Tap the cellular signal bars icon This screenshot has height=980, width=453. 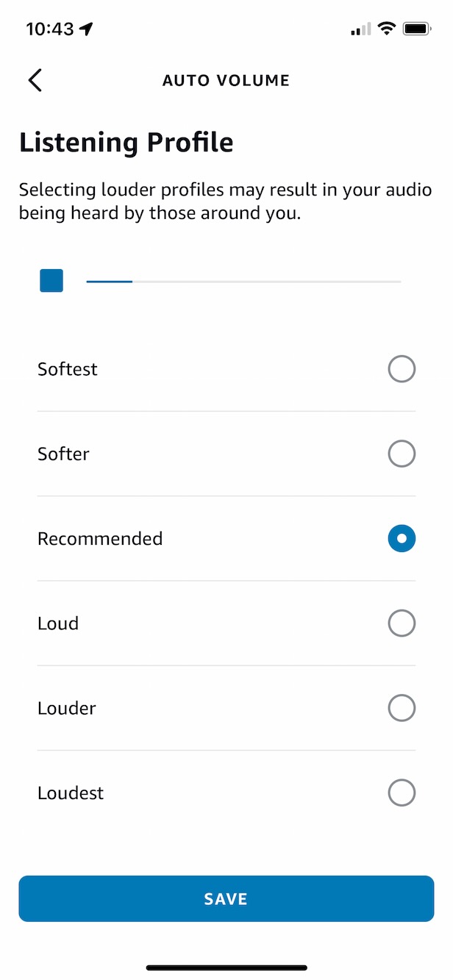tap(360, 29)
